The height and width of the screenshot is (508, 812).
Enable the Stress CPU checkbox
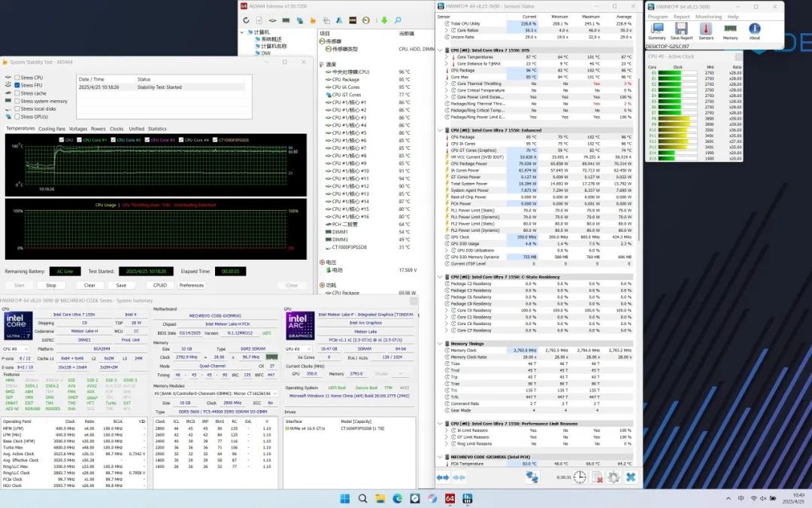pyautogui.click(x=17, y=78)
